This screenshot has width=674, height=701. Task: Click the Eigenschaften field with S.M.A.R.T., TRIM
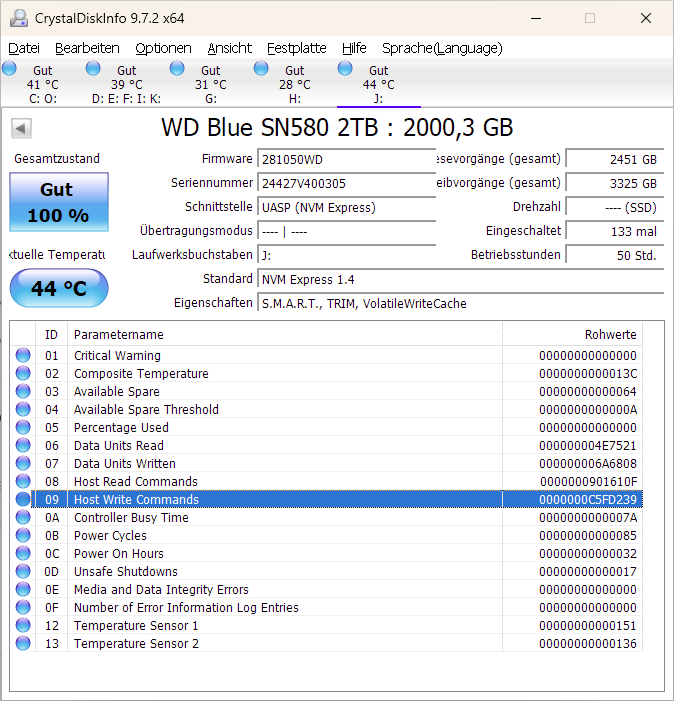(460, 304)
